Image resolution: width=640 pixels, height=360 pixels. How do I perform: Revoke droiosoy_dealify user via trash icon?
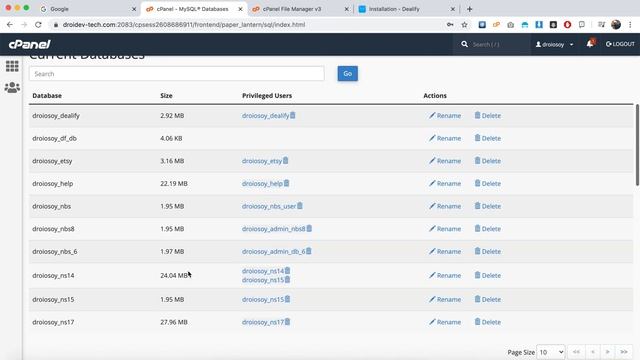(x=293, y=116)
